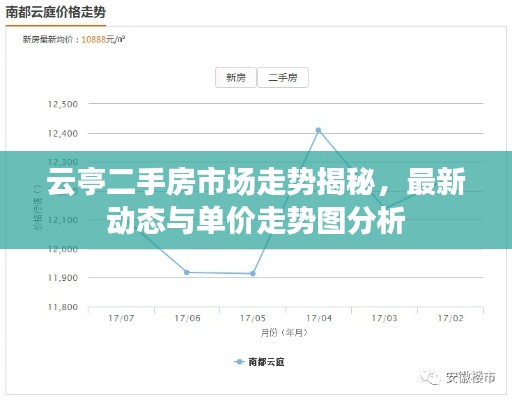Click the 月份（年月）axis title
The image size is (512, 400).
point(284,333)
